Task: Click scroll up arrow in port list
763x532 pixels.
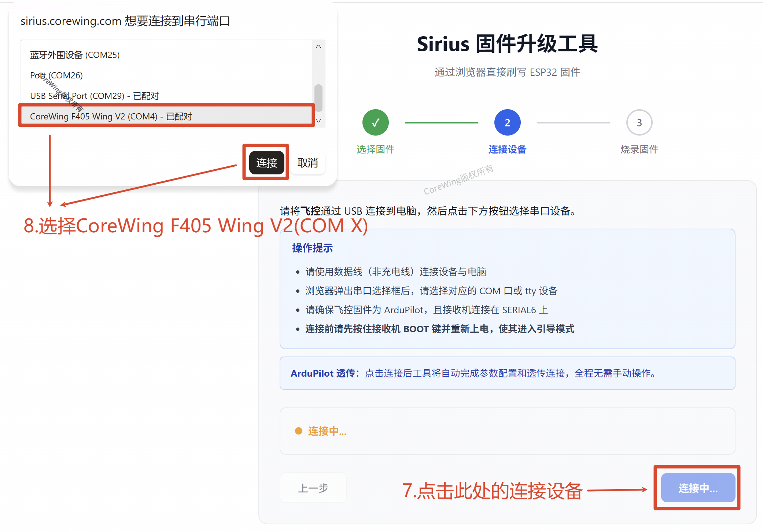Action: 318,46
